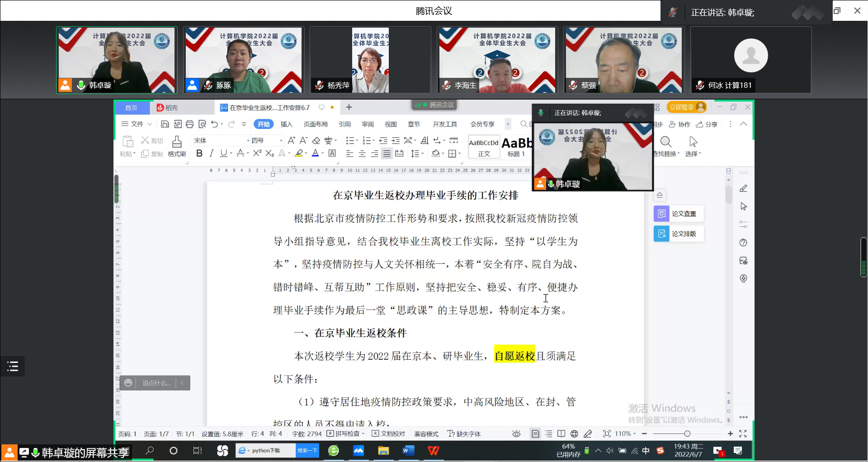Select 杨秀萍's participant video thumbnail
The image size is (868, 462).
(370, 60)
